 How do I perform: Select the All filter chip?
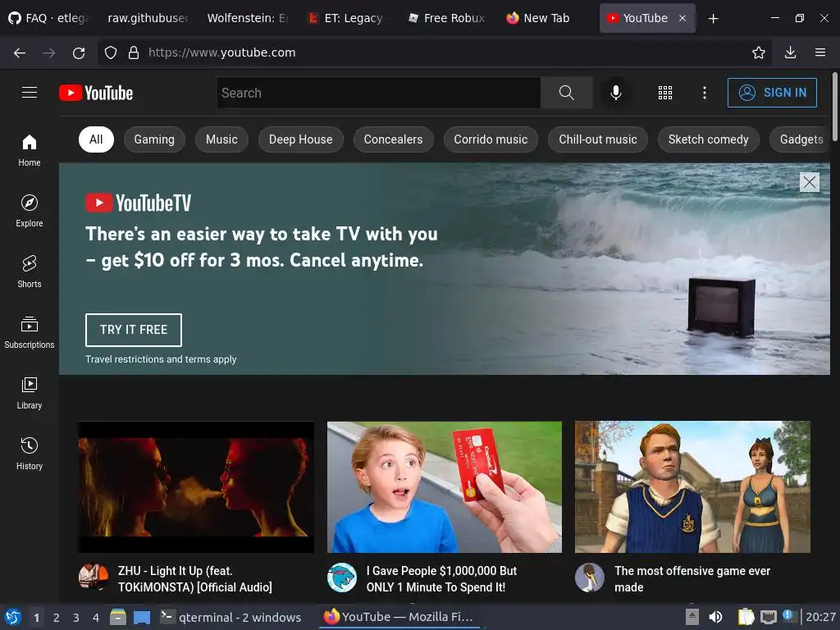pyautogui.click(x=96, y=139)
